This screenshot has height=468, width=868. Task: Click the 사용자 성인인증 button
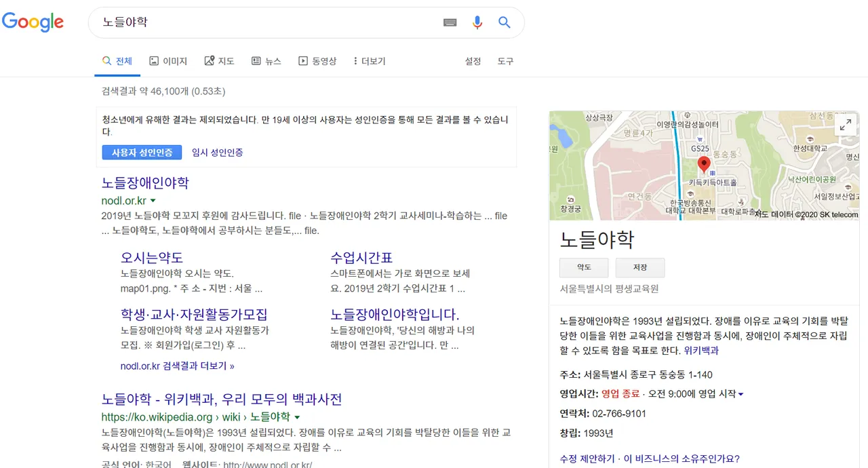coord(142,153)
